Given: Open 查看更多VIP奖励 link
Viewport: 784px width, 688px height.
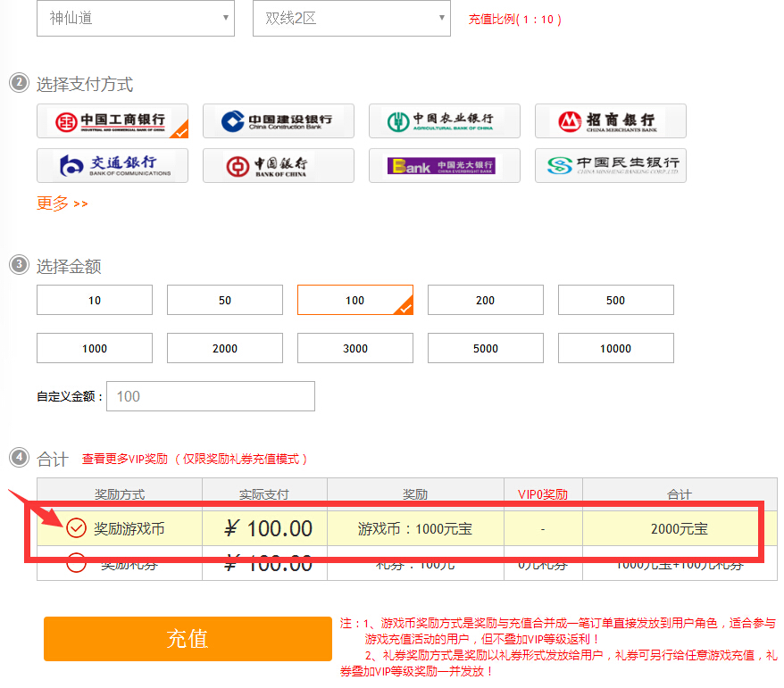Looking at the screenshot, I should pos(124,459).
